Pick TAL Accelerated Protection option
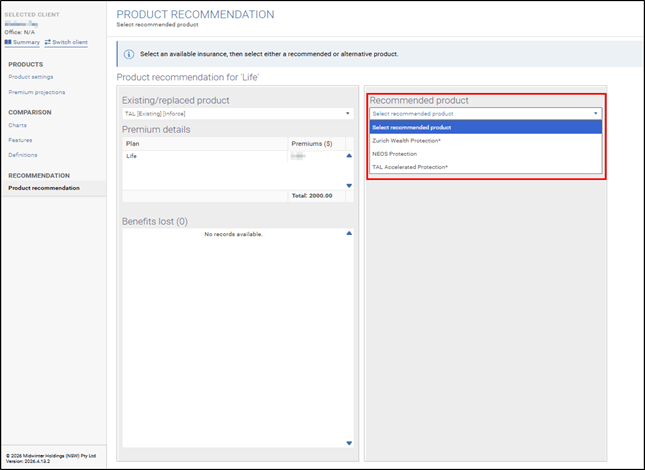This screenshot has width=645, height=470. pyautogui.click(x=409, y=167)
